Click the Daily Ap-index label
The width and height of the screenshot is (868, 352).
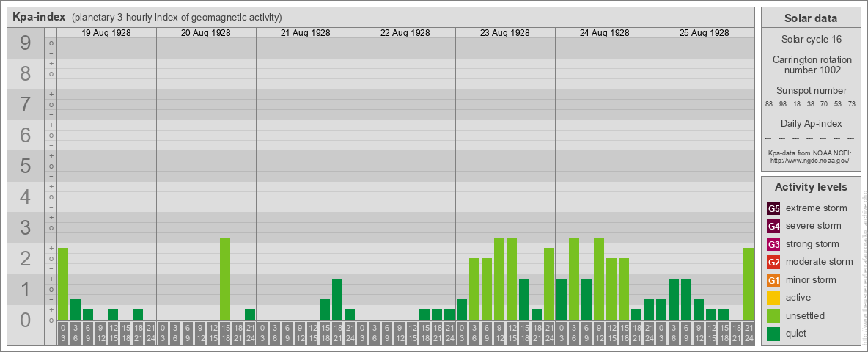812,123
